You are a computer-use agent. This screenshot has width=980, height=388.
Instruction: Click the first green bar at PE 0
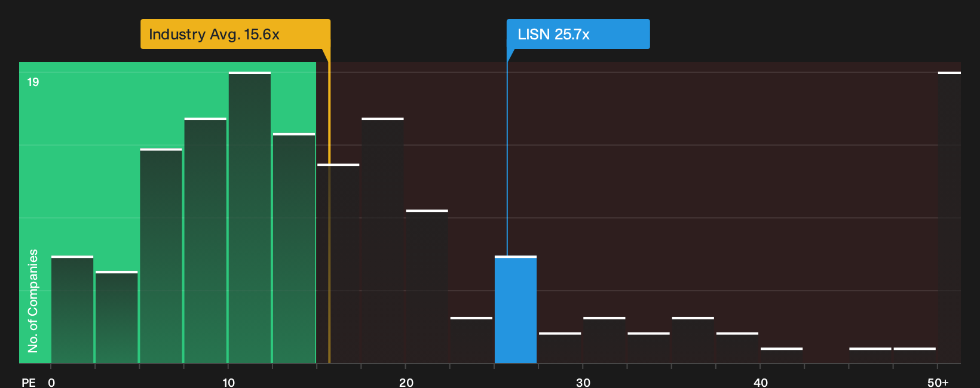[x=72, y=310]
